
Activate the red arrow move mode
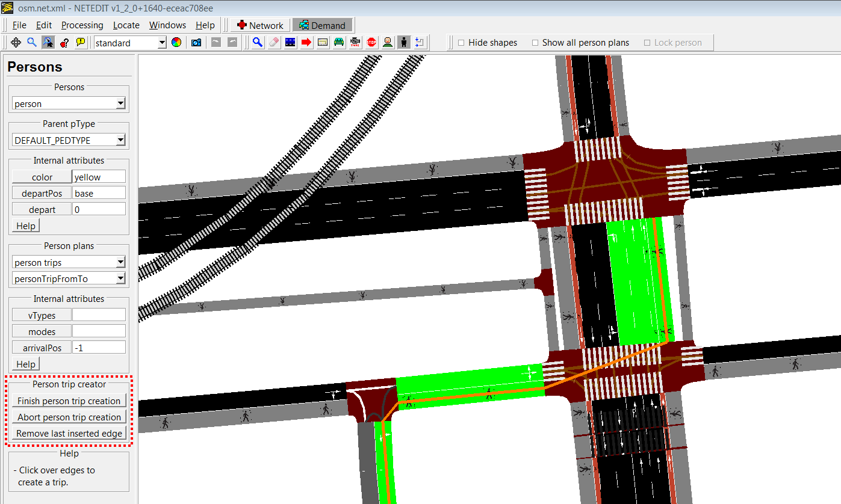306,43
